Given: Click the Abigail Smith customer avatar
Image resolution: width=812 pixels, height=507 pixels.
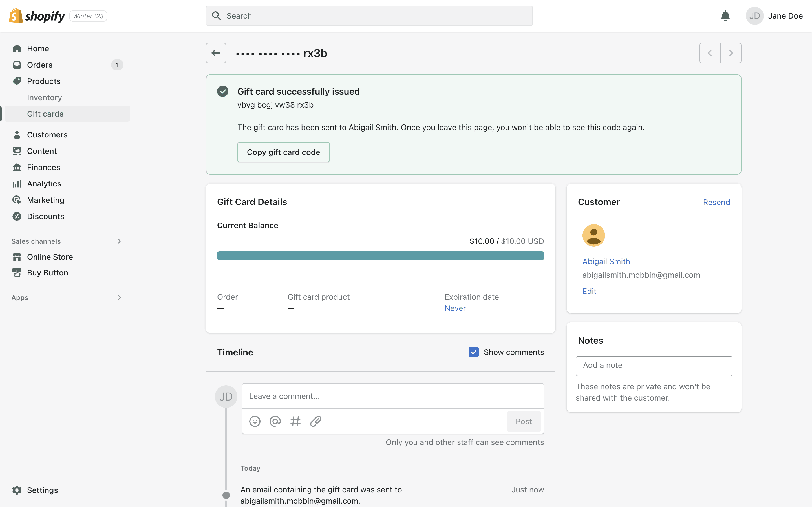Looking at the screenshot, I should pyautogui.click(x=593, y=235).
